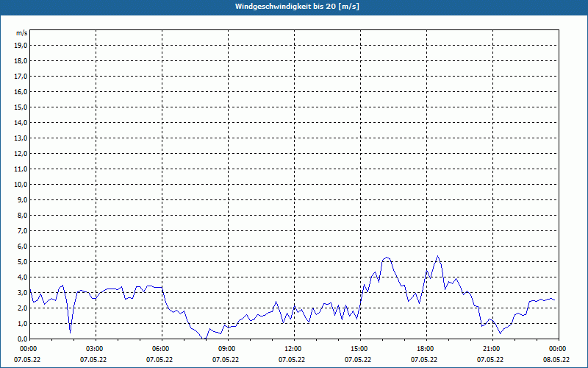Click the 15:00 time label
Screen dimensions: 588x368
pos(359,348)
